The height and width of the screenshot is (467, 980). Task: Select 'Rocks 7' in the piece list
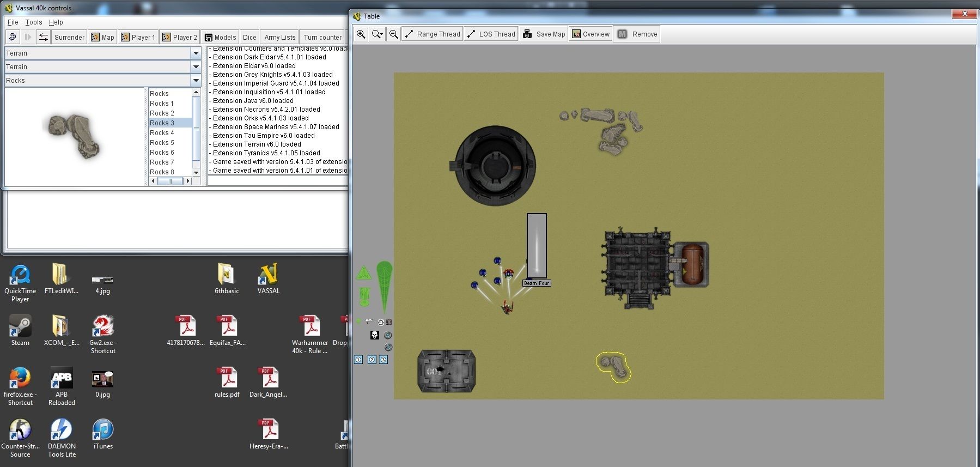point(170,162)
